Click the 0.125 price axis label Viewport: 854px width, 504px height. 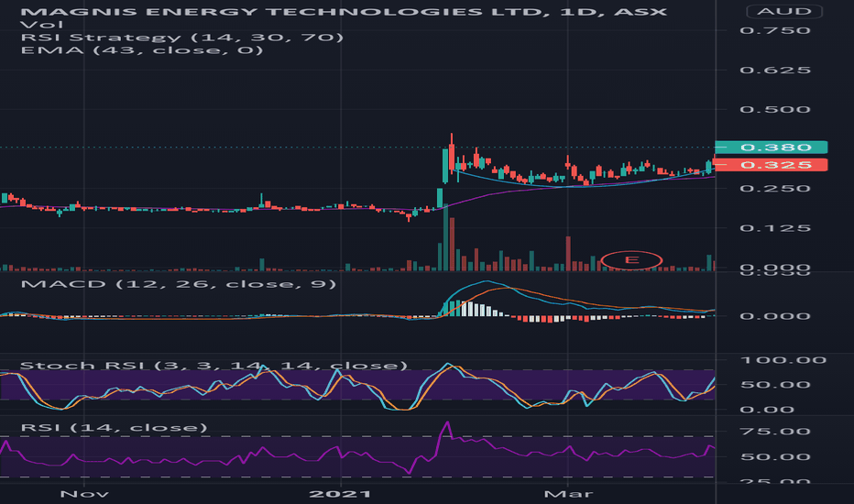pyautogui.click(x=775, y=228)
